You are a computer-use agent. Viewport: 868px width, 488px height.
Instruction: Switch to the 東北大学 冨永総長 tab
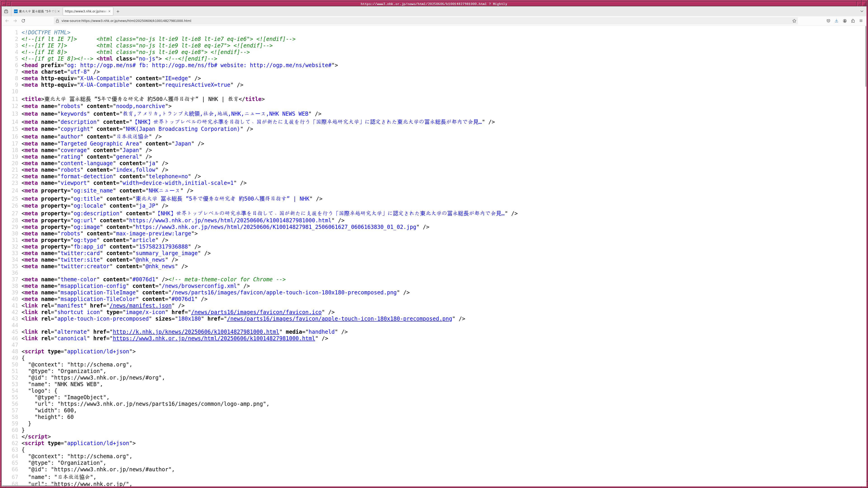35,12
